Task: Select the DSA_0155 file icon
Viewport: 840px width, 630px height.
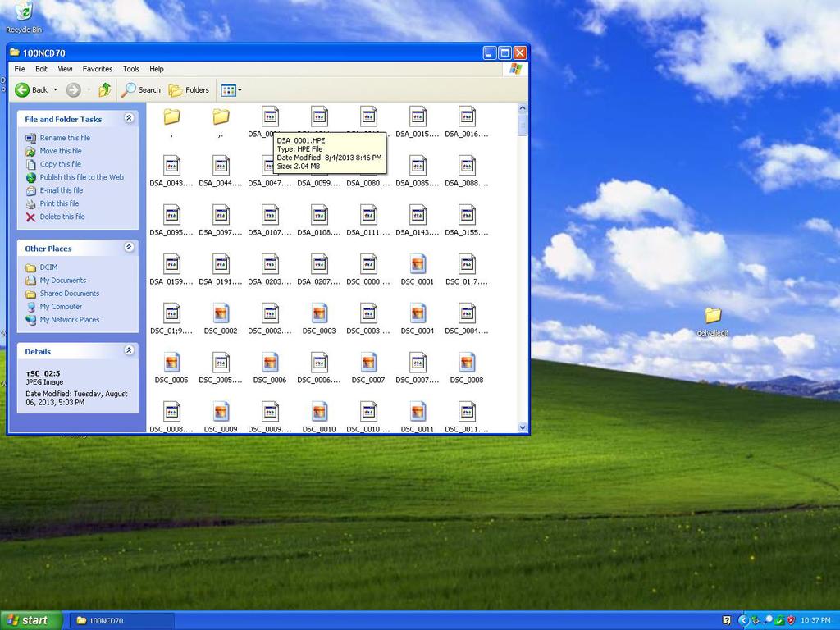Action: click(467, 215)
